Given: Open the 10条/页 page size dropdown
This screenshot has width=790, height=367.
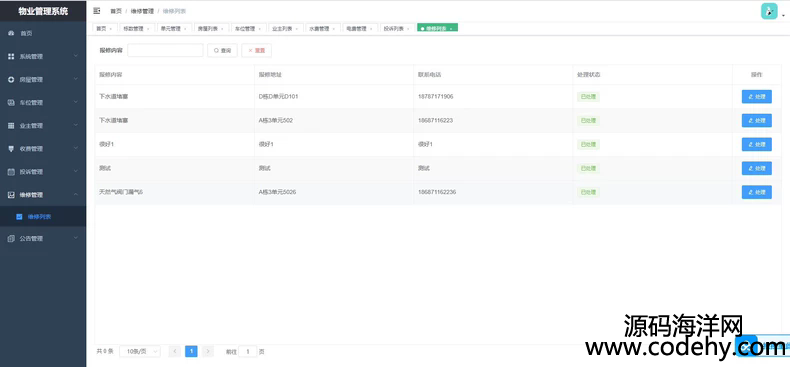Looking at the screenshot, I should tap(140, 351).
